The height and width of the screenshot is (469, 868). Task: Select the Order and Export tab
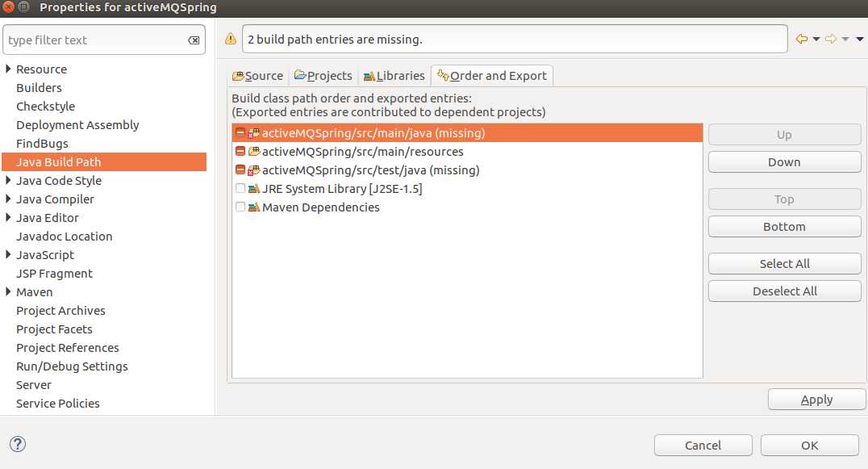[x=491, y=76]
